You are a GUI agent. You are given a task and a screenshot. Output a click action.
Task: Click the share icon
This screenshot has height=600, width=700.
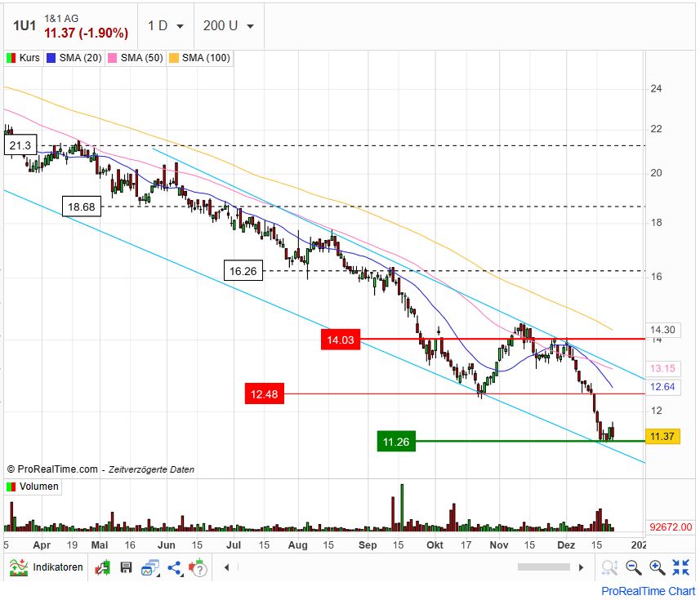pos(175,568)
